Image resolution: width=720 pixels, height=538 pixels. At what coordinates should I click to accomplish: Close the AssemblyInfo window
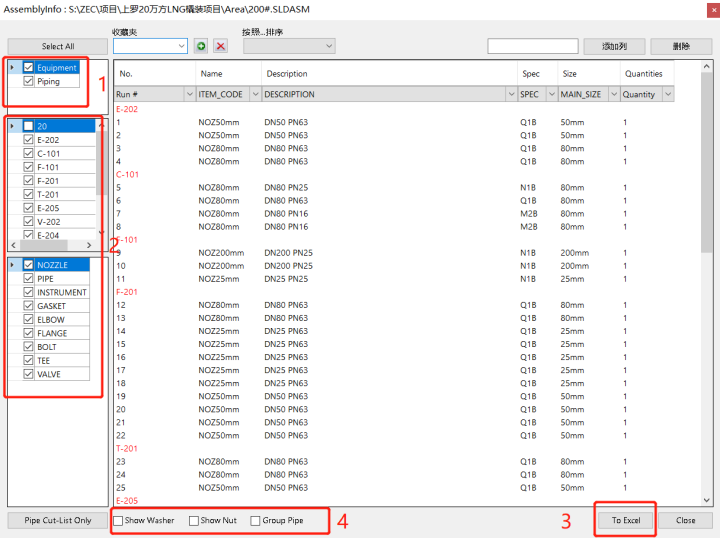click(x=713, y=10)
